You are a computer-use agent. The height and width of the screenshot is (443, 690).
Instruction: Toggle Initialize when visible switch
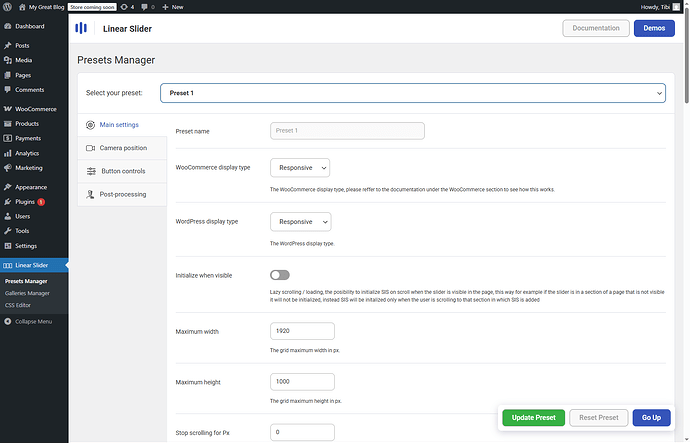(280, 275)
